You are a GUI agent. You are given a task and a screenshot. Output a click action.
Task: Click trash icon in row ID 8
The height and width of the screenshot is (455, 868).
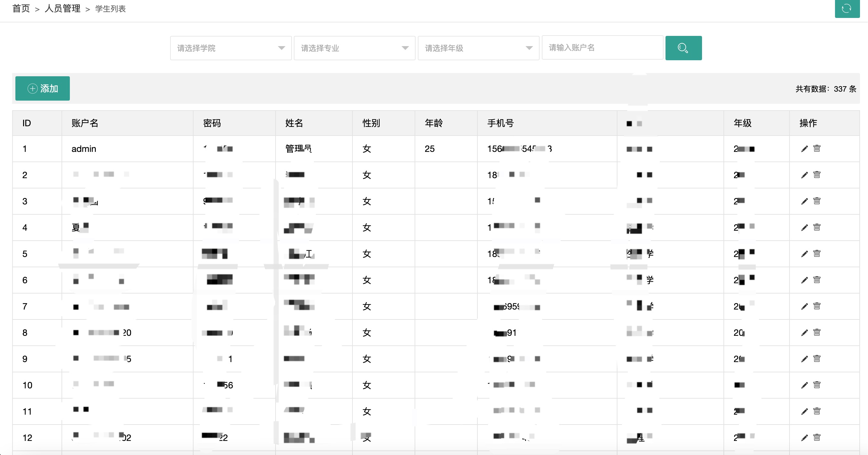click(x=817, y=332)
